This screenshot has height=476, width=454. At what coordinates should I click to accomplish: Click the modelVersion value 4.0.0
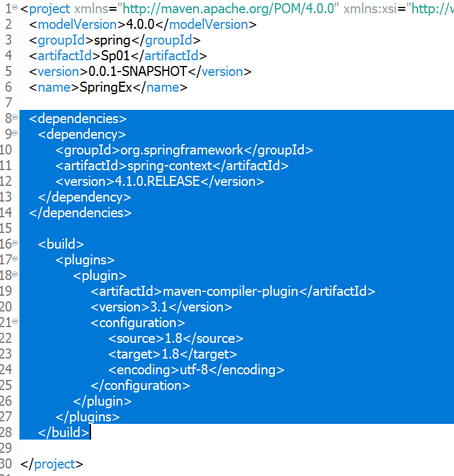pyautogui.click(x=140, y=24)
